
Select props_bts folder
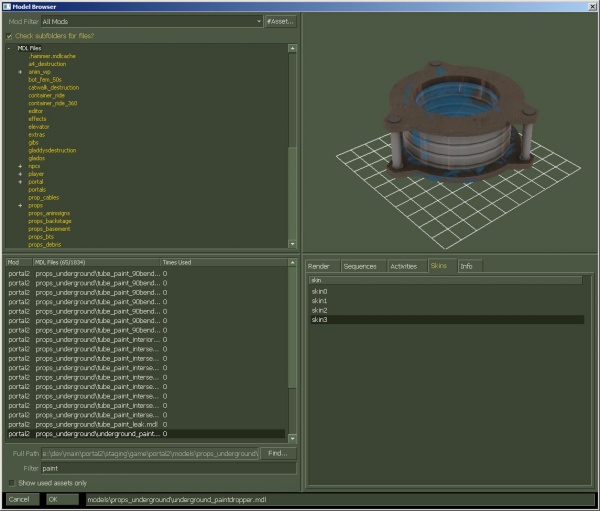click(x=41, y=237)
